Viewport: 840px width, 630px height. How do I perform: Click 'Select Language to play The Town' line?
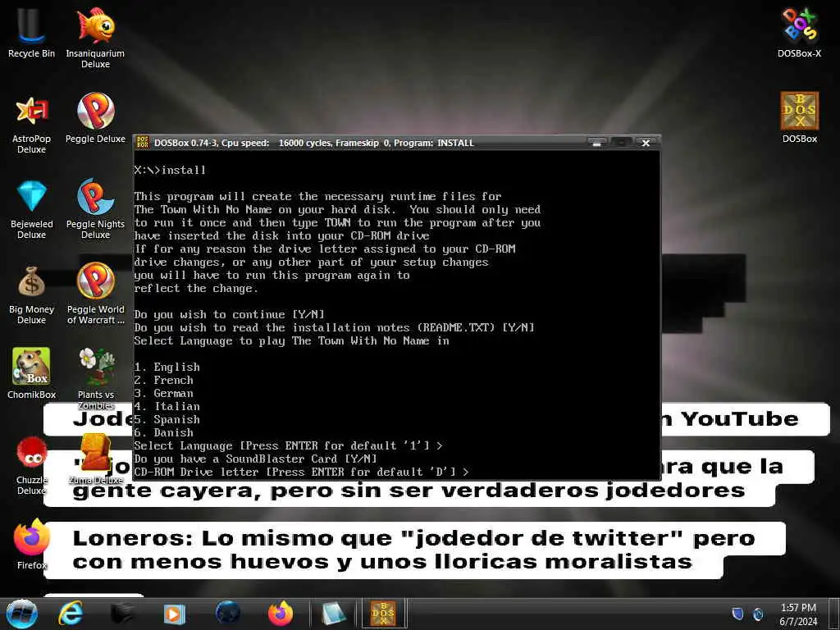pos(291,340)
